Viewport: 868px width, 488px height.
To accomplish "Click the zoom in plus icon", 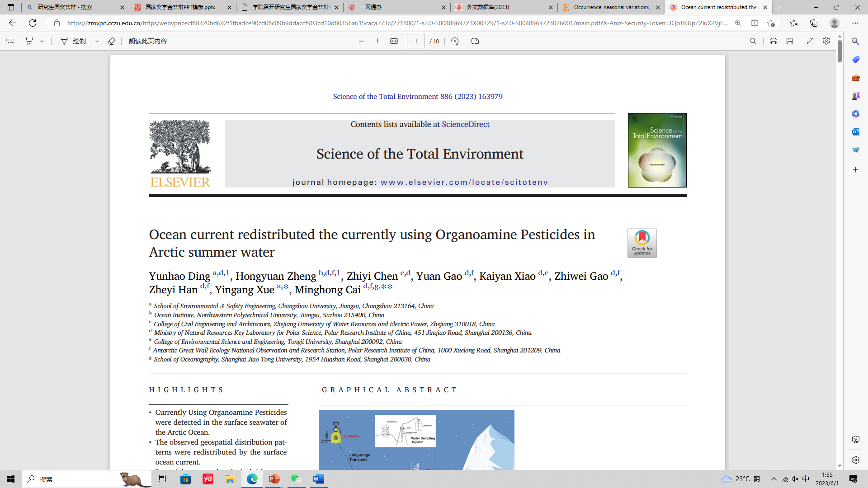I will point(377,41).
